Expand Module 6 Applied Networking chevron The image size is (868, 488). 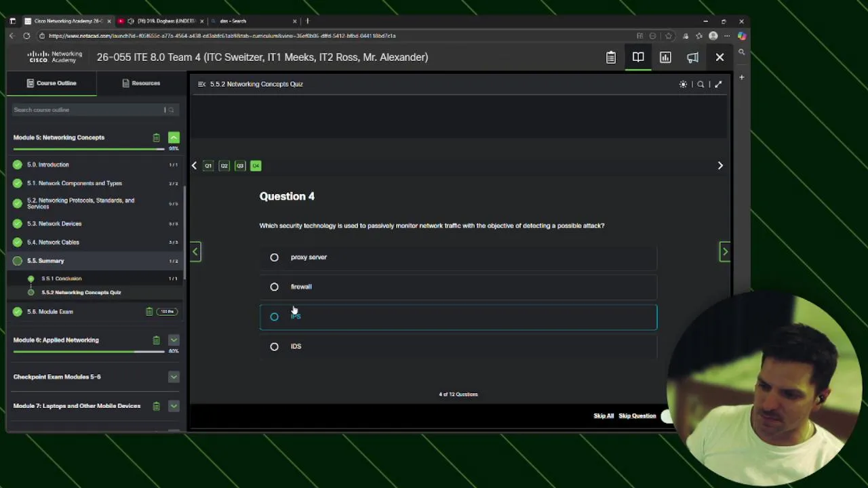coord(174,340)
